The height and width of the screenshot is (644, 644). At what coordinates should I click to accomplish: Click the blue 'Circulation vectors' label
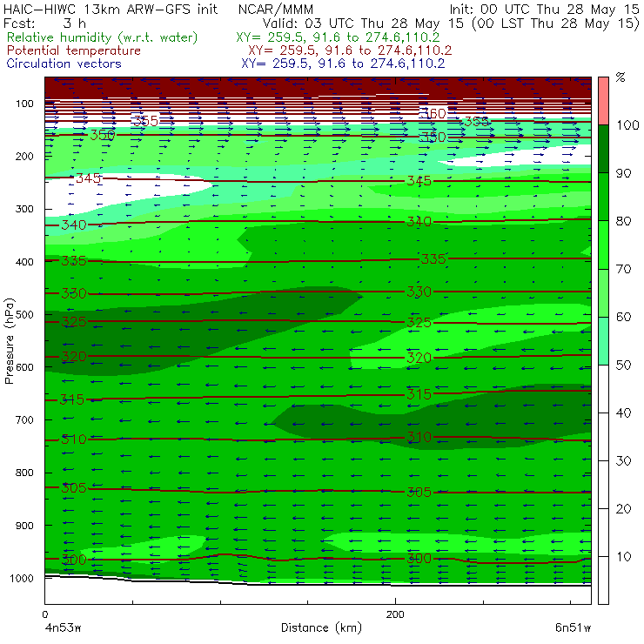click(64, 64)
